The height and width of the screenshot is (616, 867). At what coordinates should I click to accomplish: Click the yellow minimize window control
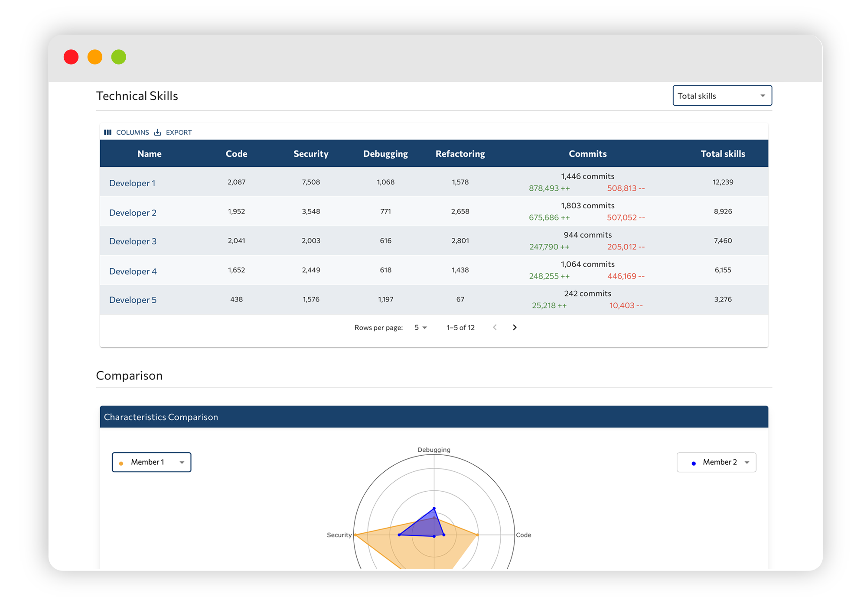point(95,57)
